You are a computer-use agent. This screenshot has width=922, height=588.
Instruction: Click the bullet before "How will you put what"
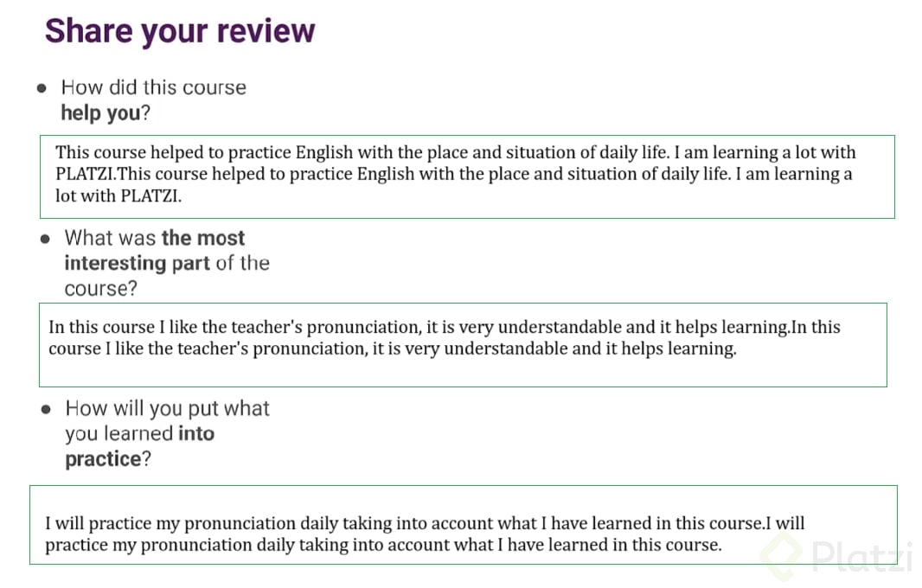coord(46,409)
